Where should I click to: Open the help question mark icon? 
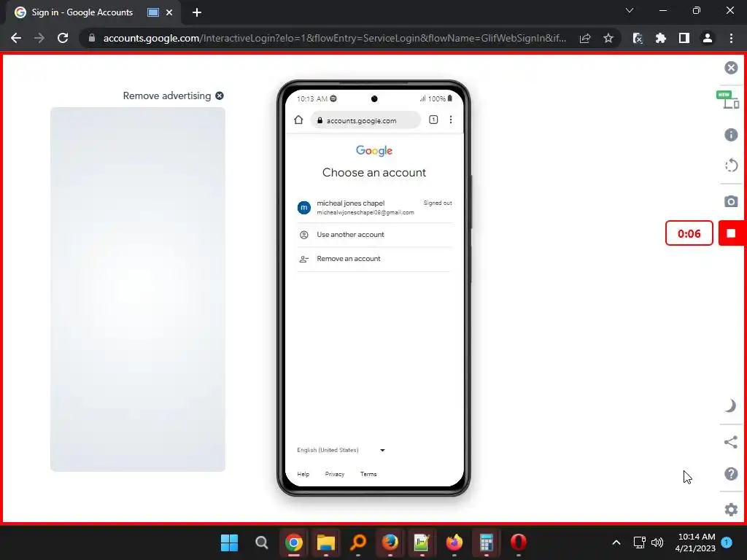click(x=731, y=474)
